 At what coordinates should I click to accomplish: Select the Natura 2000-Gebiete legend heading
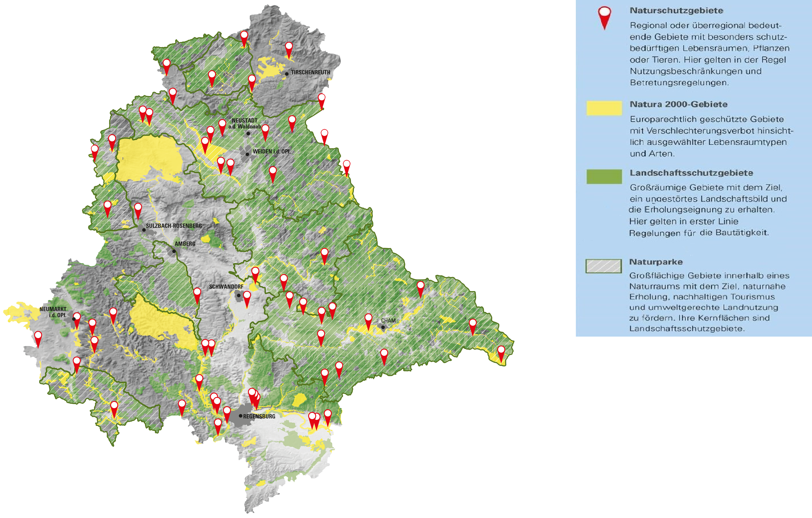679,104
